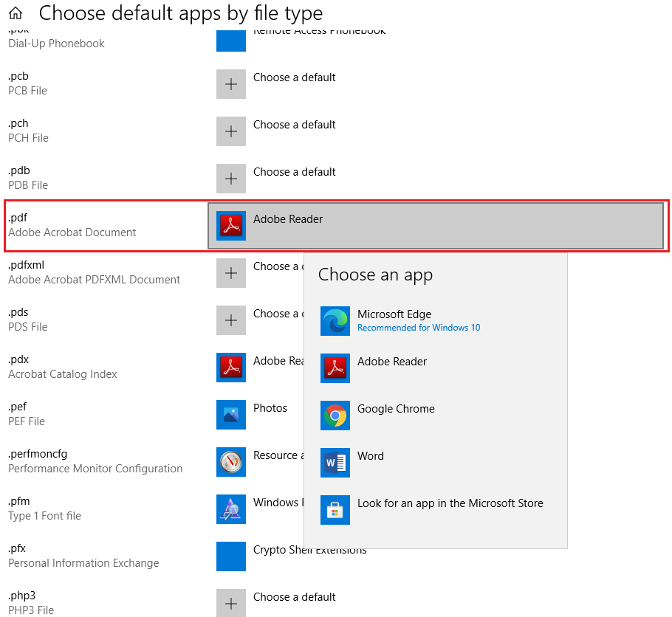The width and height of the screenshot is (672, 617).
Task: Click the .pdb extension label
Action: [19, 170]
